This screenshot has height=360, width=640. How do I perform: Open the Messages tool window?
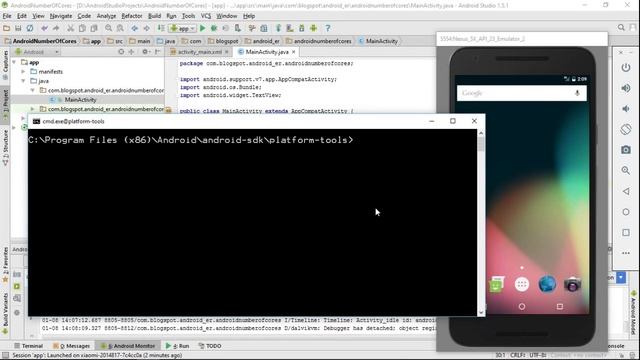pyautogui.click(x=71, y=346)
